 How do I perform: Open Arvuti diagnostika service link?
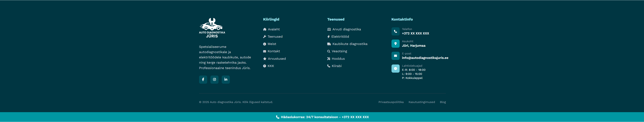click(344, 29)
